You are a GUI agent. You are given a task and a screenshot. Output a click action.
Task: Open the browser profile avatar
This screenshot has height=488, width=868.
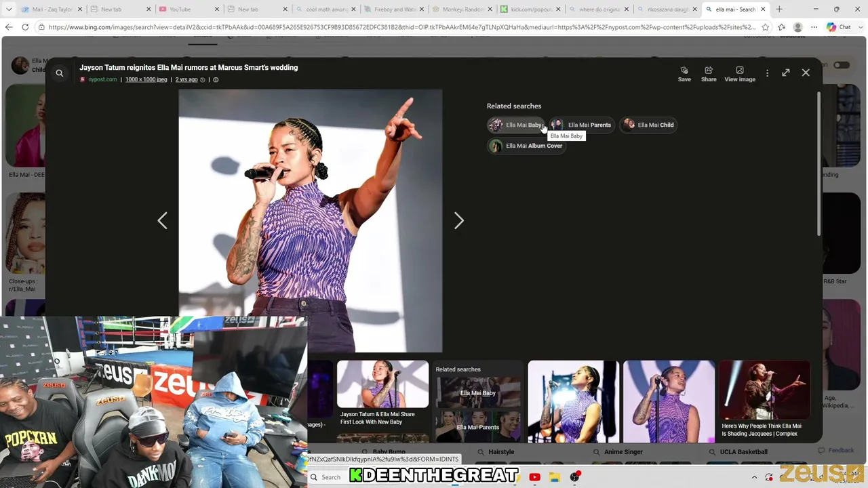pyautogui.click(x=798, y=27)
